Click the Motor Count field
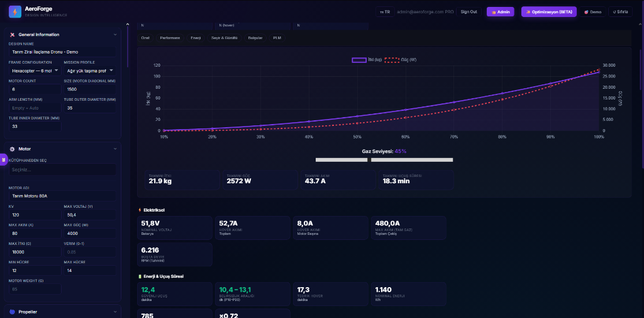 (x=35, y=89)
